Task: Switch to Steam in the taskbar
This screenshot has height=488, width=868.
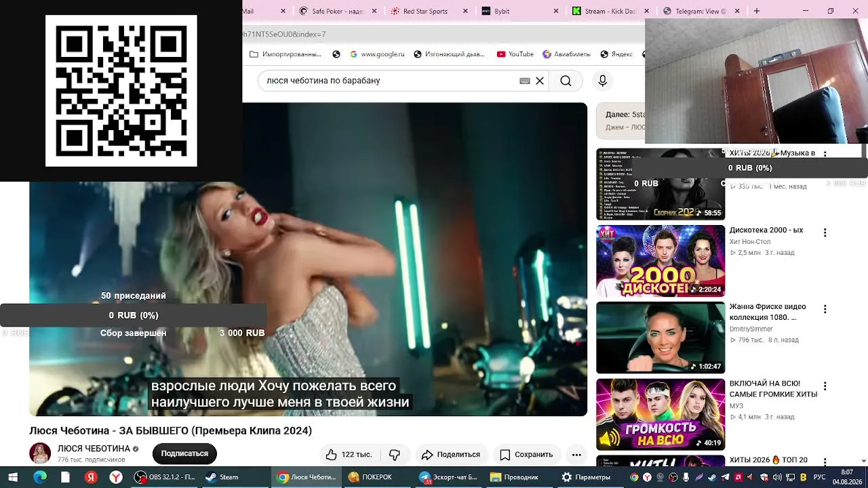Action: tap(236, 477)
